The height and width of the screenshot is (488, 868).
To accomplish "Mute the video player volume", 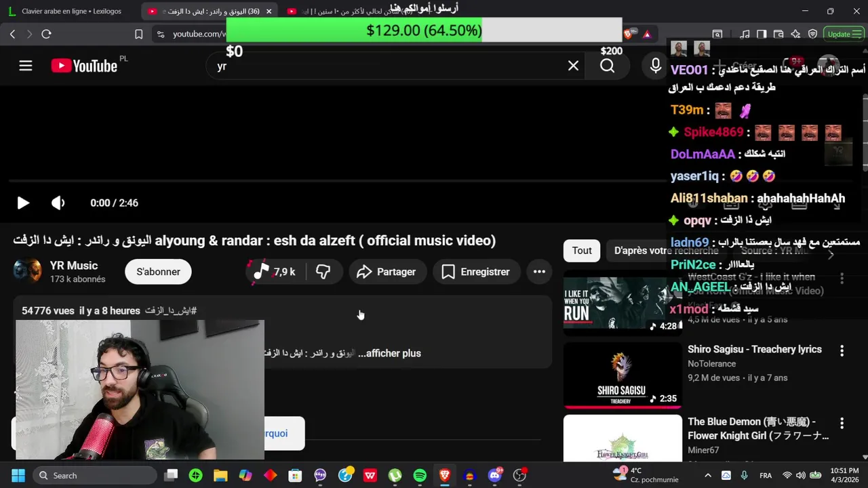I will pos(58,203).
